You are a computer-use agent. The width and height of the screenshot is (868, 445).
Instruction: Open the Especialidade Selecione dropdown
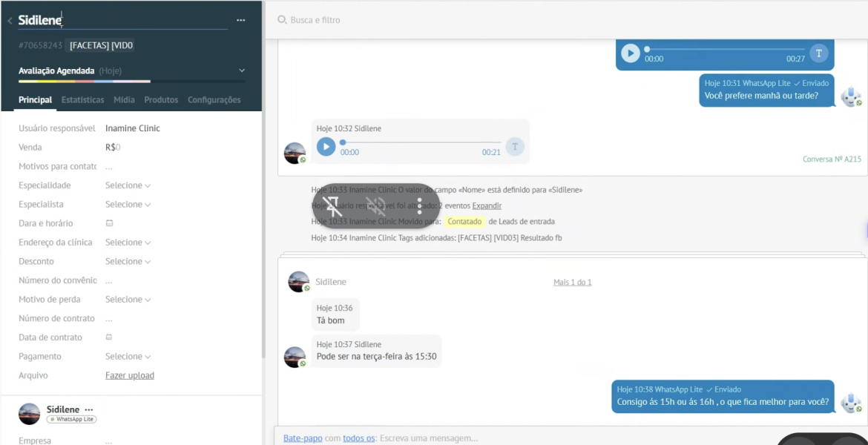(128, 185)
